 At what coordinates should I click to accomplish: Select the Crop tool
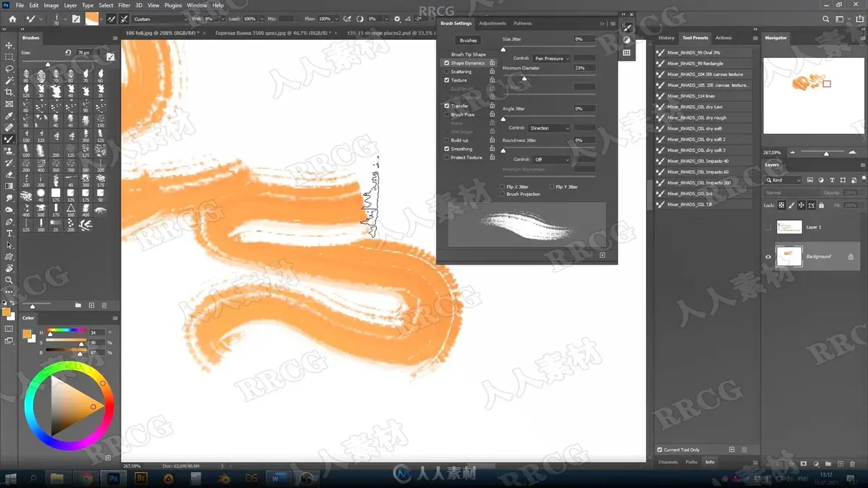[x=9, y=93]
